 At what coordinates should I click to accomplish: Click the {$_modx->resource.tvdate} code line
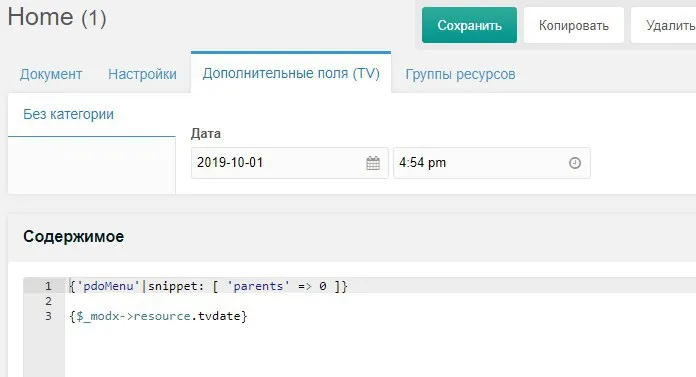tap(158, 316)
